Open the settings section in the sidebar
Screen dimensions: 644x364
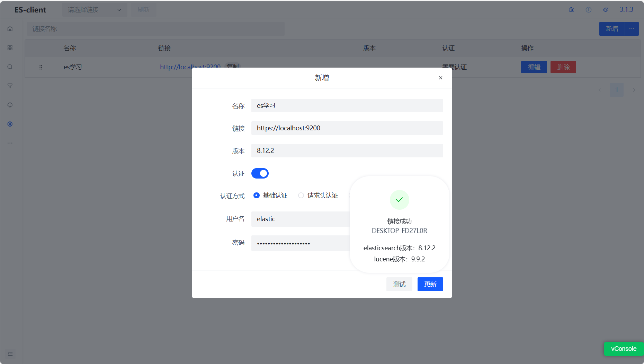pyautogui.click(x=10, y=124)
